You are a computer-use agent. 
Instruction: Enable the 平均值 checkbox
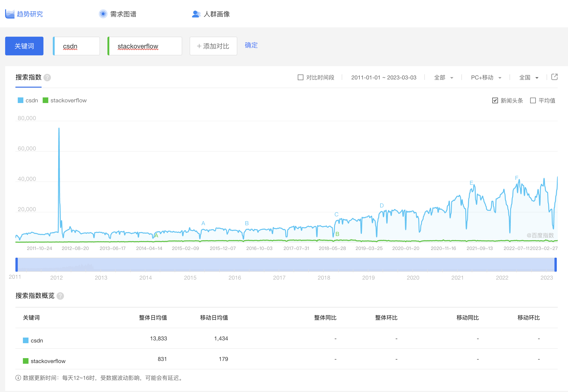point(533,100)
